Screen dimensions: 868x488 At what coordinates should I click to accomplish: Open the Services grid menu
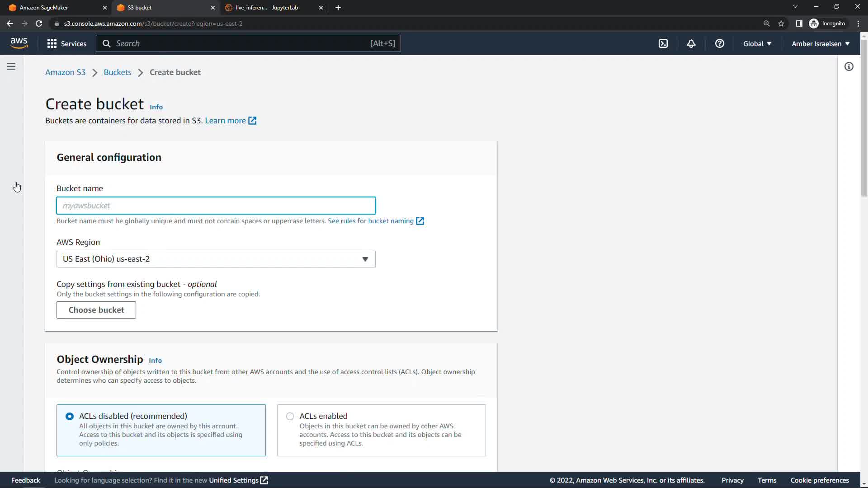[x=66, y=43]
